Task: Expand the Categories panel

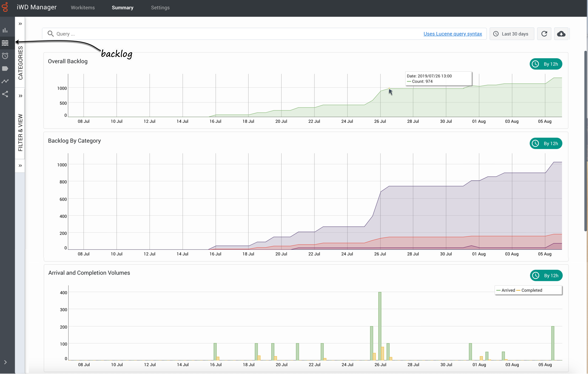Action: tap(20, 24)
